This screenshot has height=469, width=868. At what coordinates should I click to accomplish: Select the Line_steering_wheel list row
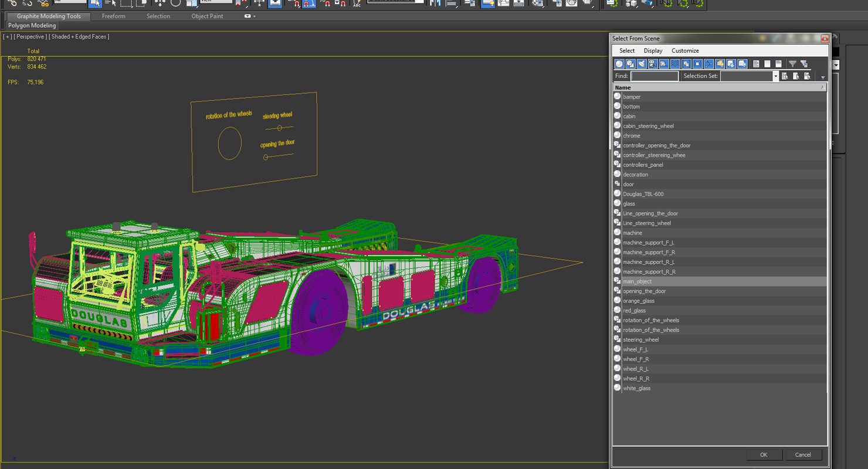tap(720, 223)
